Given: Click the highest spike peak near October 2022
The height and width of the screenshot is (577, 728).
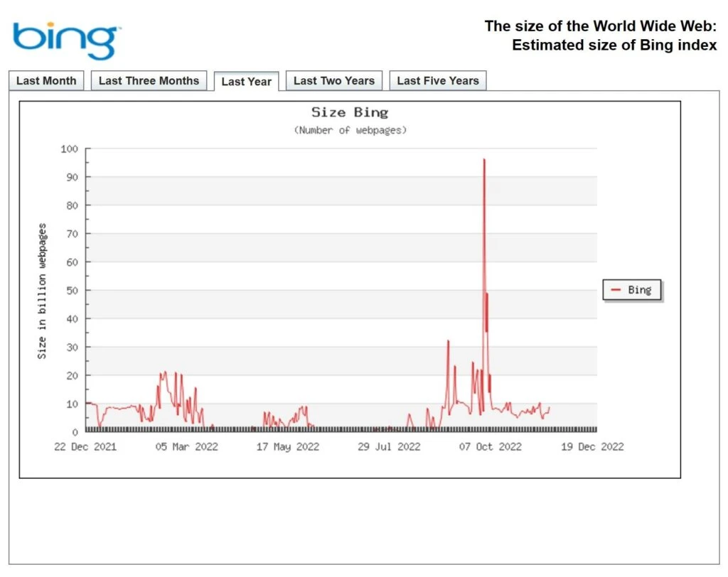Looking at the screenshot, I should tap(484, 160).
